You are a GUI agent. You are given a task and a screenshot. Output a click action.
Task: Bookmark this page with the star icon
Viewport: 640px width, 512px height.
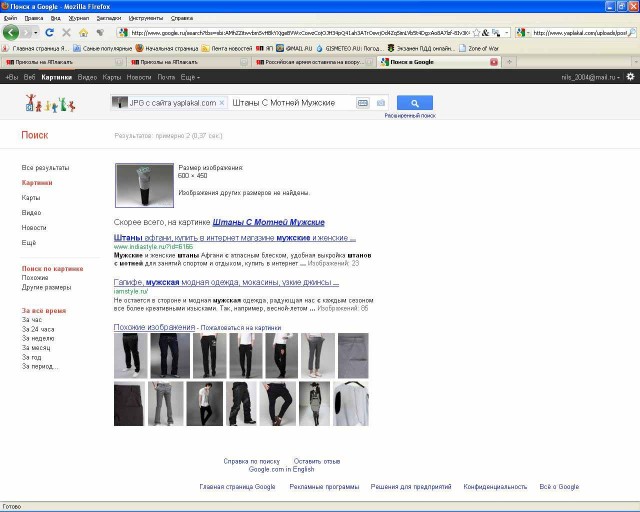[476, 33]
